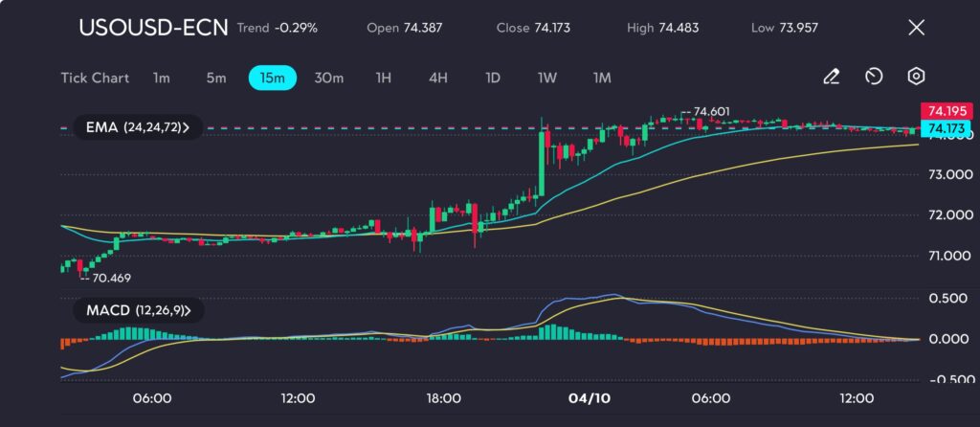980x427 pixels.
Task: Select the 1M monthly interval
Action: point(602,78)
